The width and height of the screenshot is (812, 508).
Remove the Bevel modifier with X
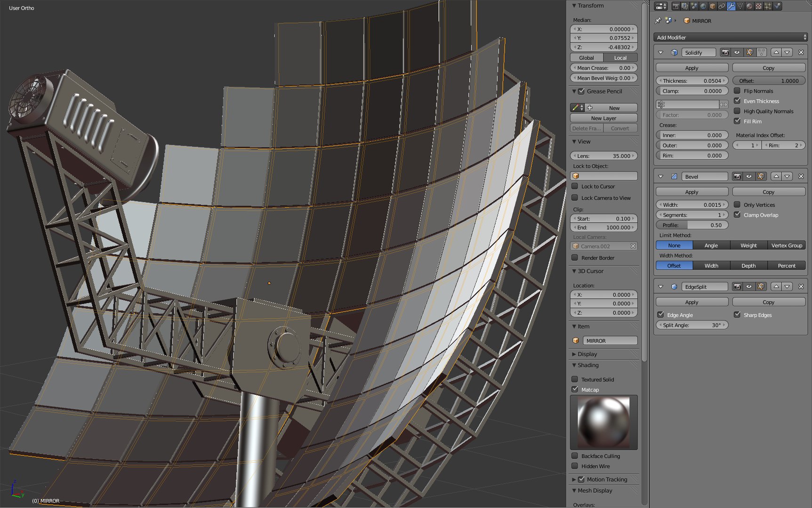[x=801, y=176]
